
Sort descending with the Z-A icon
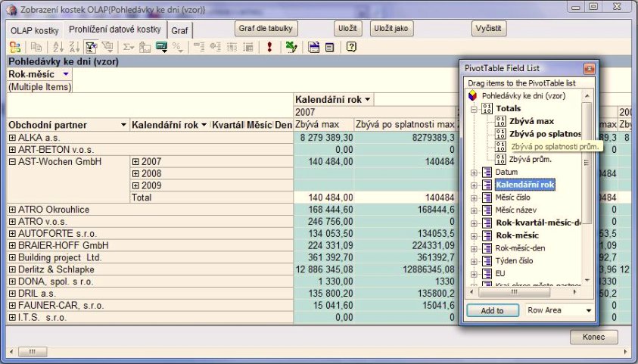74,47
